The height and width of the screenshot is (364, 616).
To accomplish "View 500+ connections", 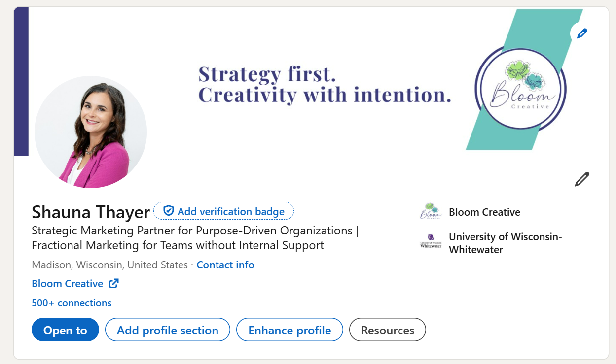I will (71, 303).
